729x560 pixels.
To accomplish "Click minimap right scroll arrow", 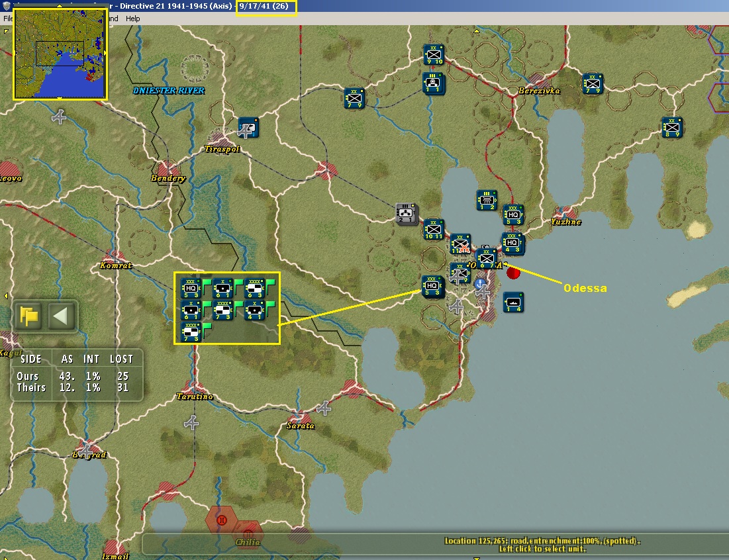I will coord(105,53).
